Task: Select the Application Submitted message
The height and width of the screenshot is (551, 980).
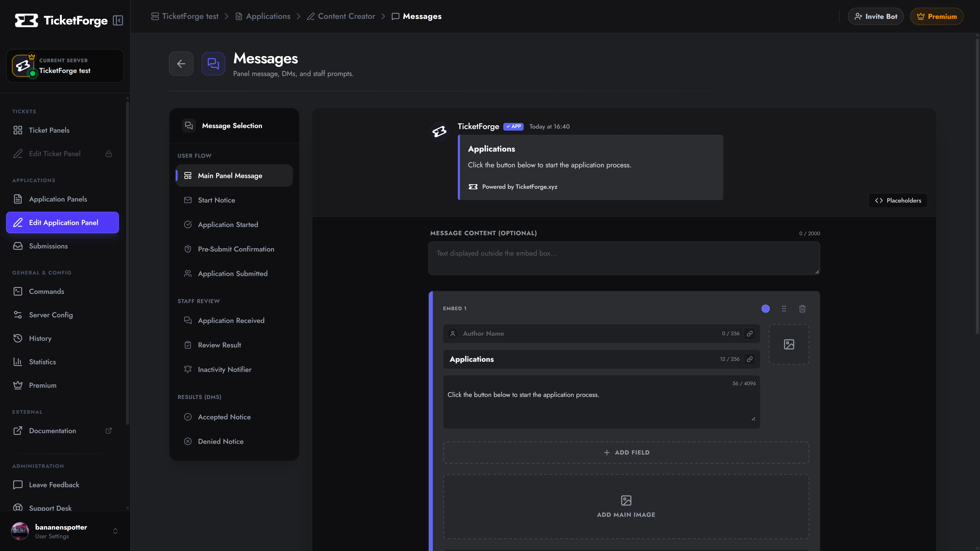Action: [234, 273]
